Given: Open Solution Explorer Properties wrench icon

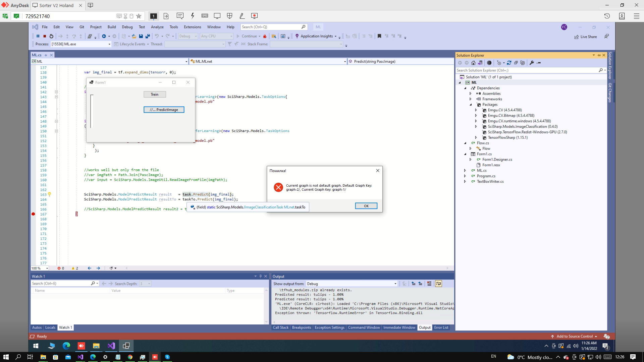Looking at the screenshot, I should 532,63.
